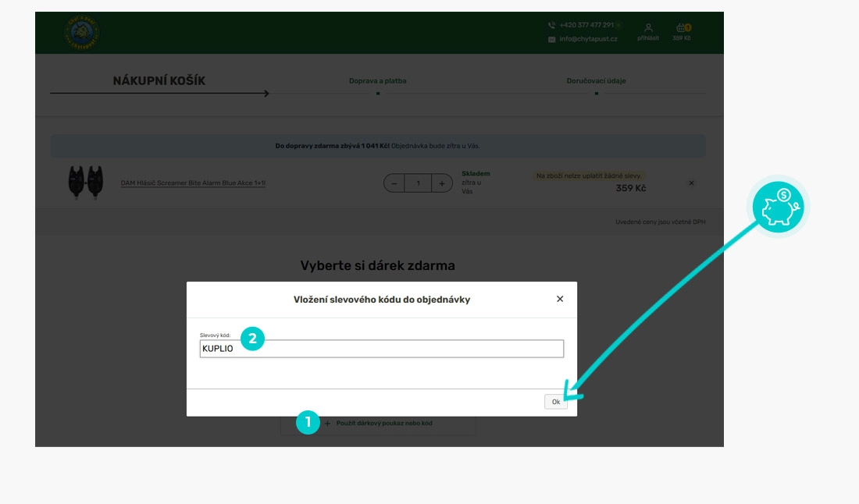Remove the DAM Hlásič item with the x icon

click(x=691, y=183)
